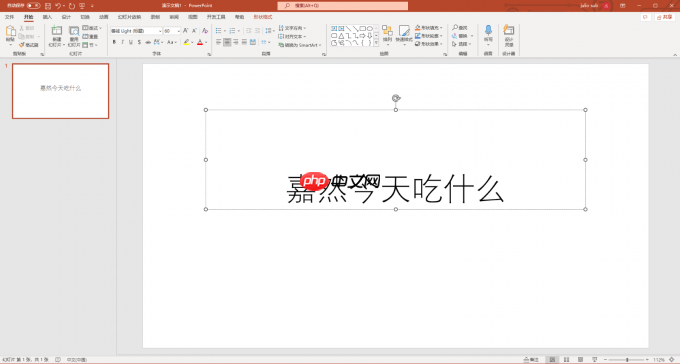680x364 pixels.
Task: Toggle justify text alignment
Action: pos(245,42)
